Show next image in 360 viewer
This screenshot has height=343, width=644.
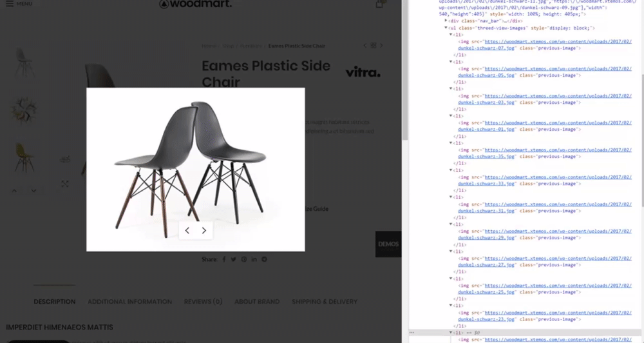click(x=204, y=231)
